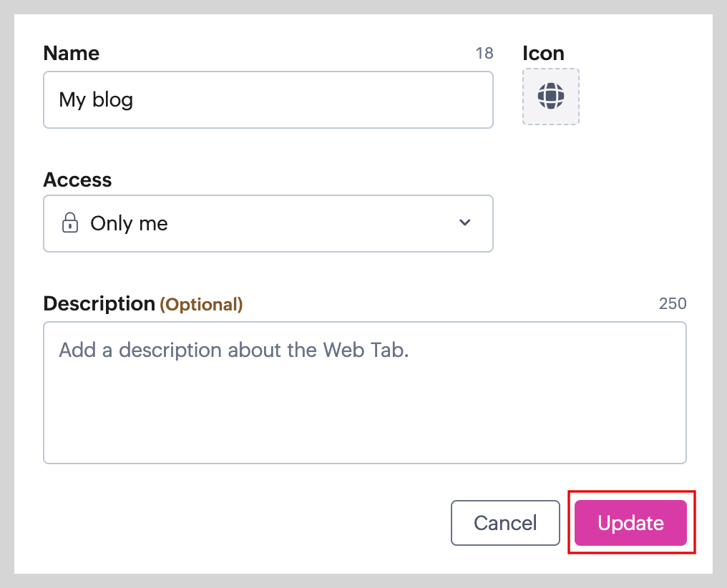Click the lock icon in Access field
The height and width of the screenshot is (588, 727).
pos(69,223)
